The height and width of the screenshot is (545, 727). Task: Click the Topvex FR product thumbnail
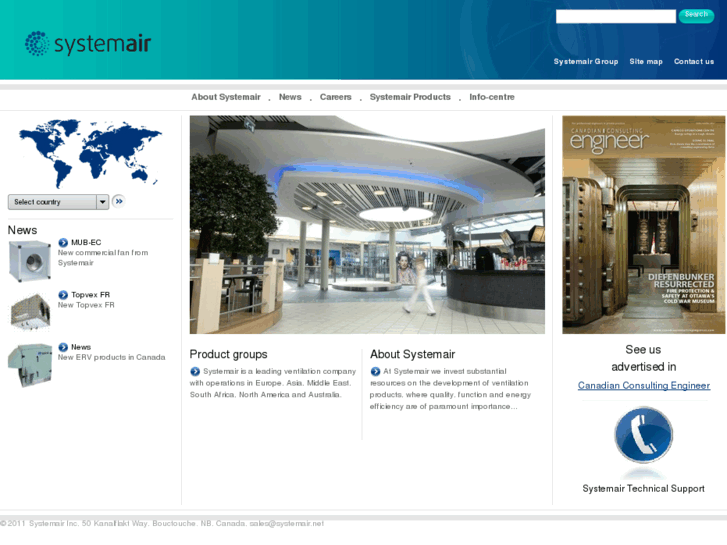click(x=30, y=312)
